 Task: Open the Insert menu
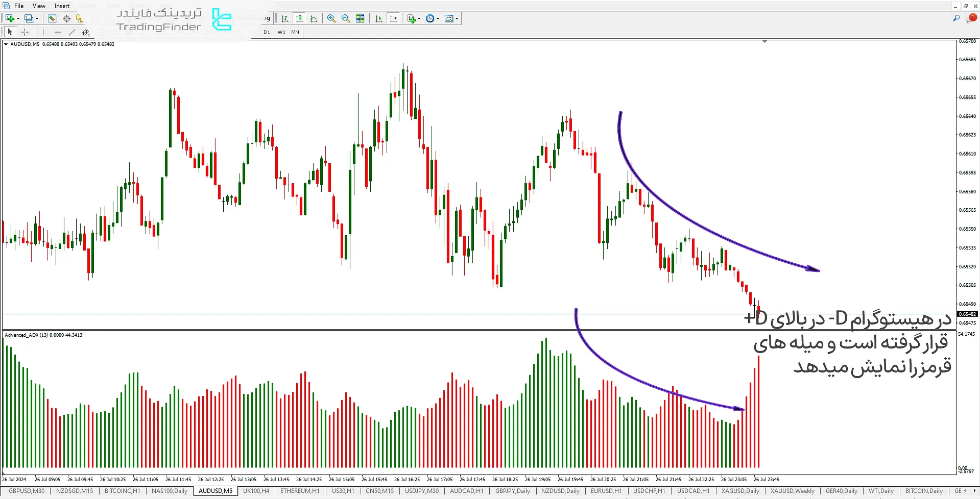[x=62, y=6]
